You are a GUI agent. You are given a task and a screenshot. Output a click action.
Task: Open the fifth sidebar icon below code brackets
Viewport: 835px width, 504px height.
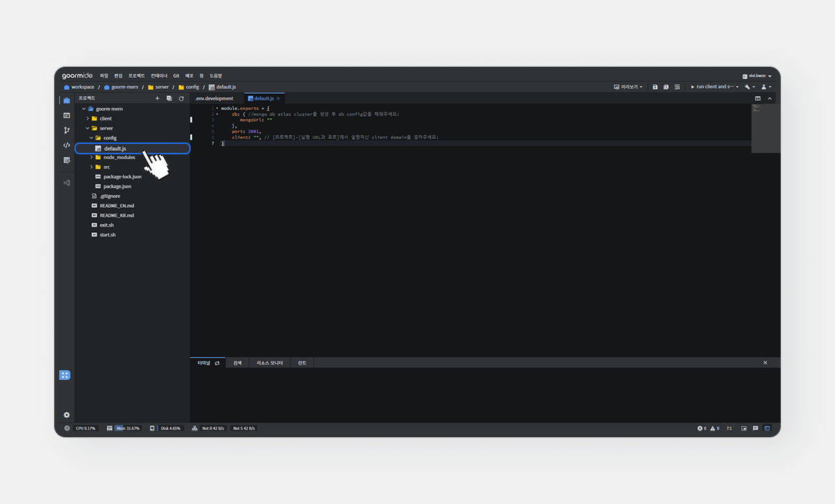point(67,160)
